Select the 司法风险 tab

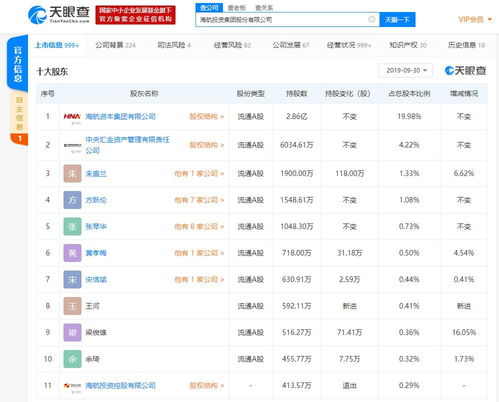pos(174,45)
